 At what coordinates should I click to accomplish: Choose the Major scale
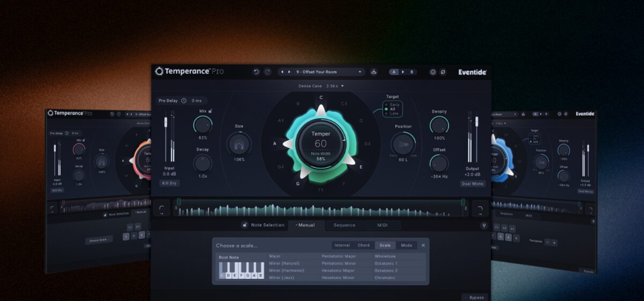275,256
